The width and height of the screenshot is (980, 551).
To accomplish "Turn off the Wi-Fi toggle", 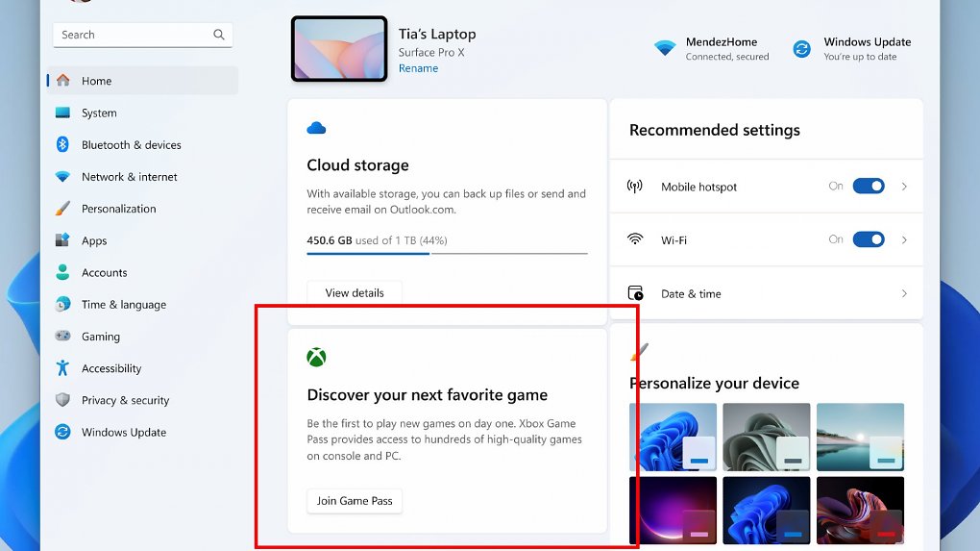I will pyautogui.click(x=869, y=239).
